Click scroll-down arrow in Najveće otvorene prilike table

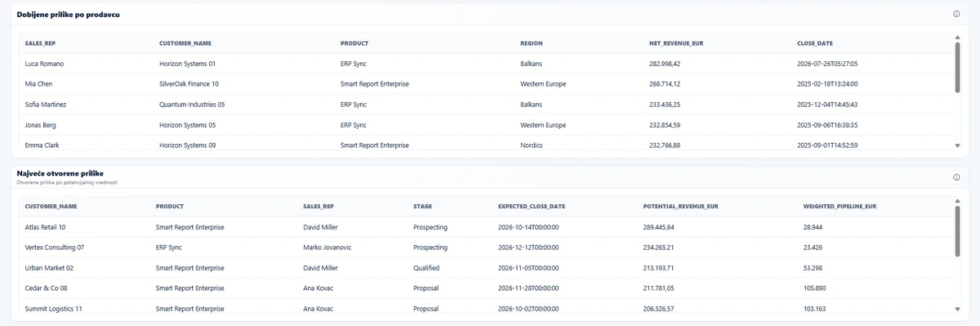click(x=957, y=309)
